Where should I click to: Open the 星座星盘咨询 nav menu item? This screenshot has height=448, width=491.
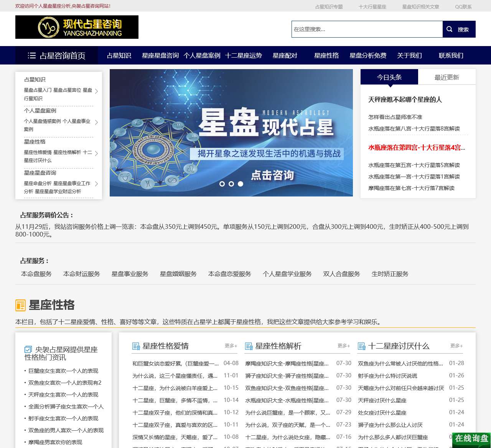pyautogui.click(x=160, y=56)
